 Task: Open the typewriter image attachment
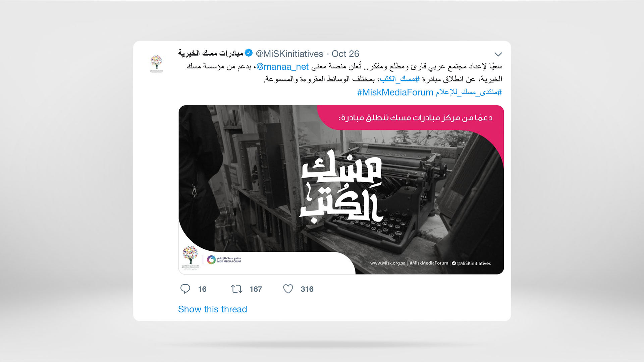point(341,190)
